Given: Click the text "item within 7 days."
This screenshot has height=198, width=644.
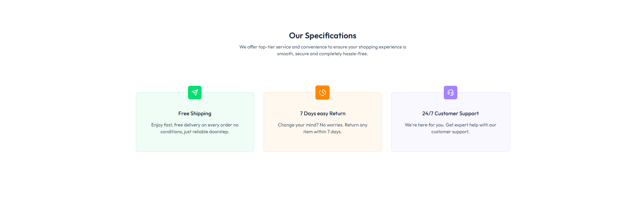Looking at the screenshot, I should 323,132.
